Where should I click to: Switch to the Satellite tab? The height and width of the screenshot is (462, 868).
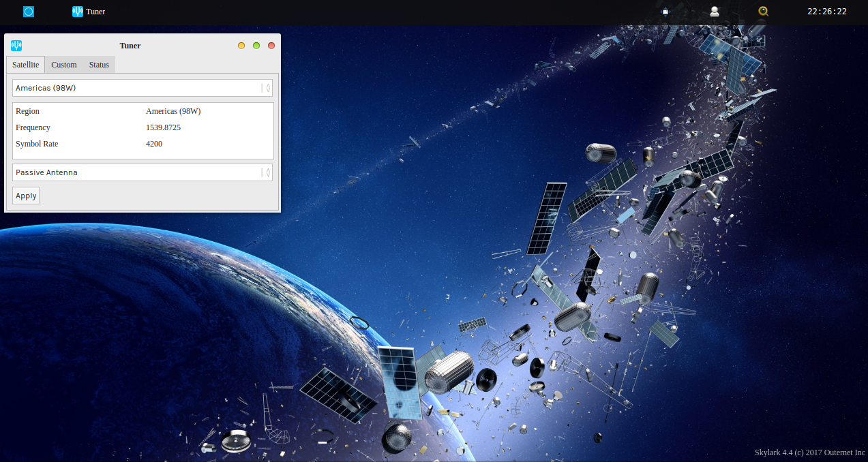coord(26,65)
